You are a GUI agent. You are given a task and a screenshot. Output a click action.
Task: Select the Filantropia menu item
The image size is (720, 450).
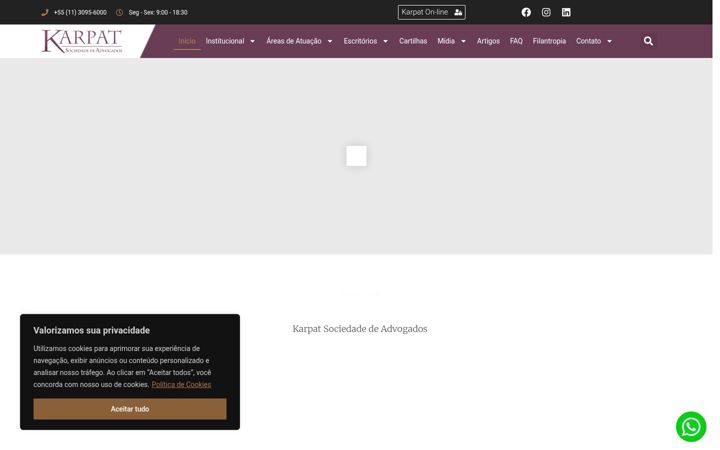click(x=549, y=41)
